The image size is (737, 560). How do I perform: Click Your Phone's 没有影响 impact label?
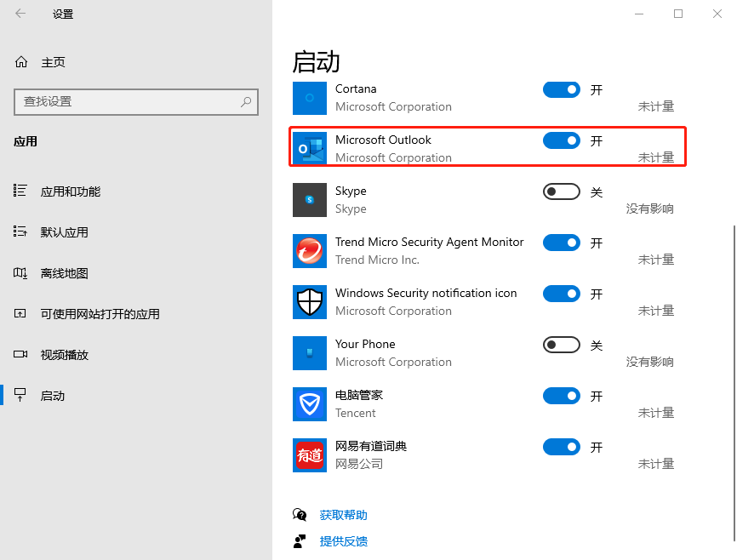point(649,362)
